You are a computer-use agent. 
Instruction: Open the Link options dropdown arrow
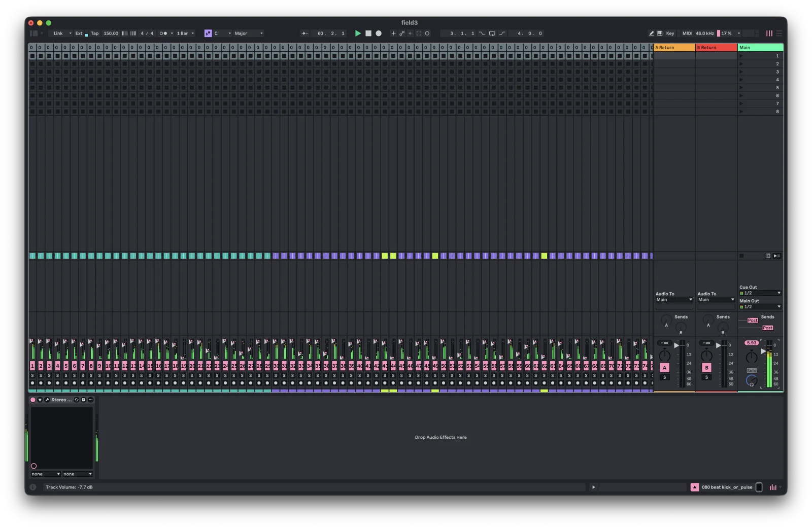coord(70,33)
